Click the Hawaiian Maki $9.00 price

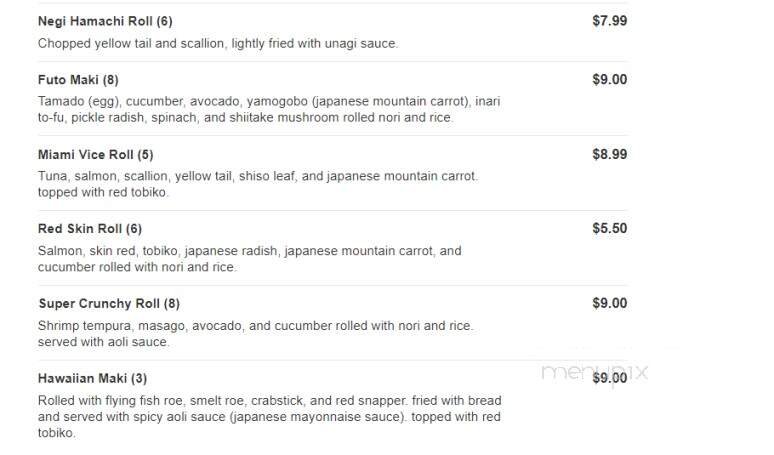click(612, 378)
